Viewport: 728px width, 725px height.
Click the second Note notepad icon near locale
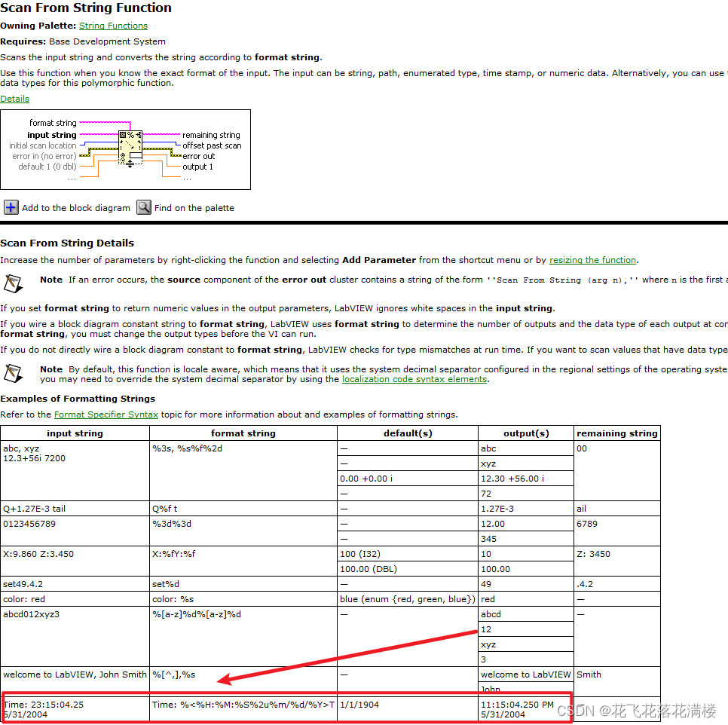(13, 373)
